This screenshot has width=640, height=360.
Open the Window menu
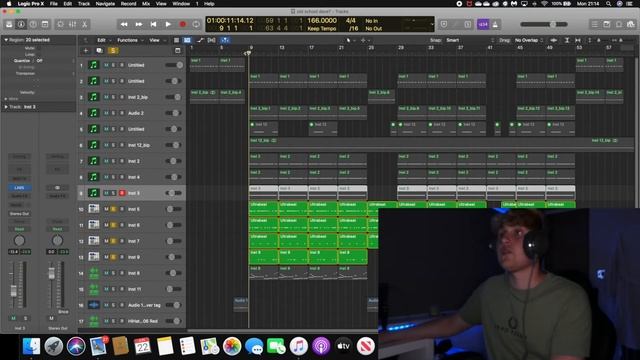(x=181, y=4)
